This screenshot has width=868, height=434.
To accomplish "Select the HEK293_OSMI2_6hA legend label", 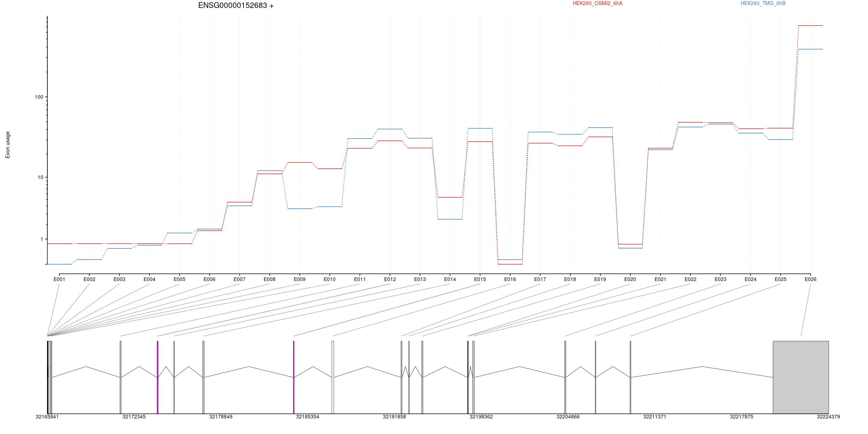I will coord(597,3).
